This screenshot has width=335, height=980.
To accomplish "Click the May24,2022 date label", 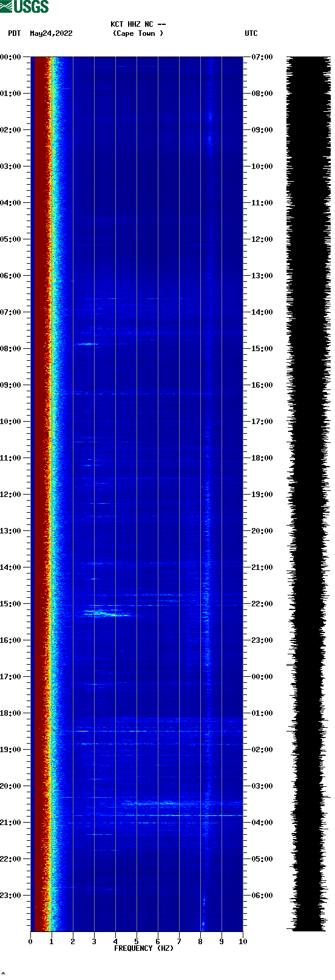I will click(x=51, y=33).
